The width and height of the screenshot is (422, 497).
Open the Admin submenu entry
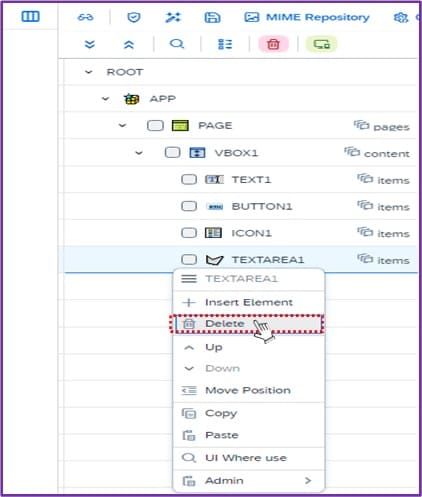[x=249, y=481]
